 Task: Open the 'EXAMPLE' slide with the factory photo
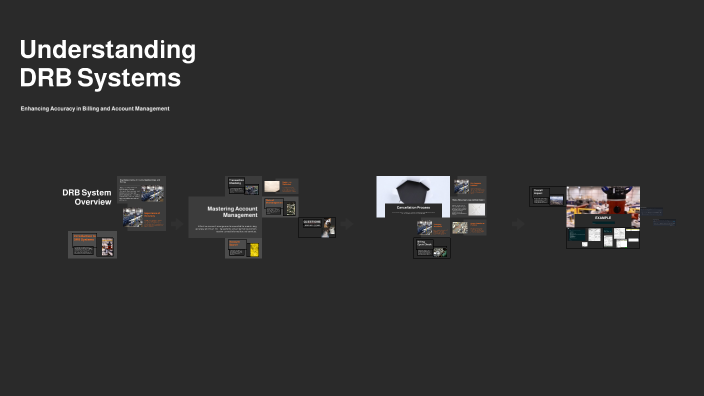[603, 207]
